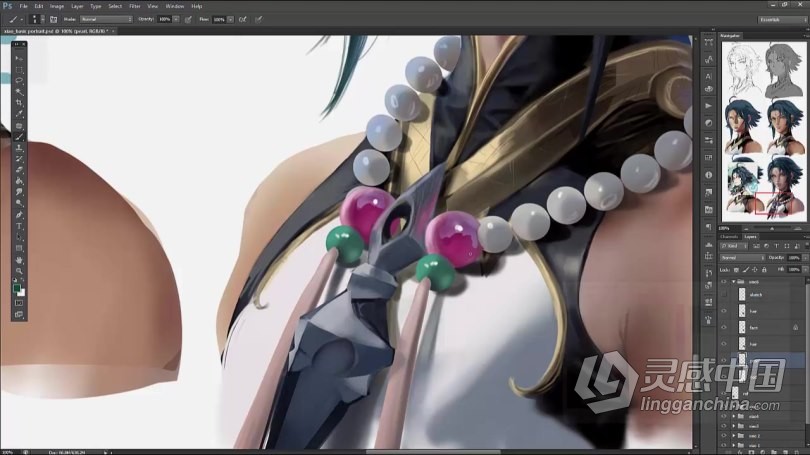810x455 pixels.
Task: Lock transparent pixels of layer
Action: [x=736, y=270]
